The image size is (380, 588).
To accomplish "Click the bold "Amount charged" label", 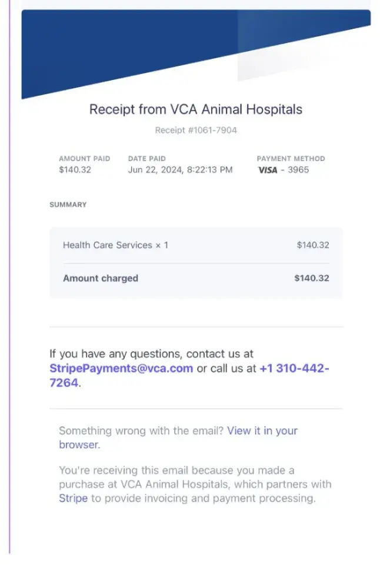I will point(101,278).
